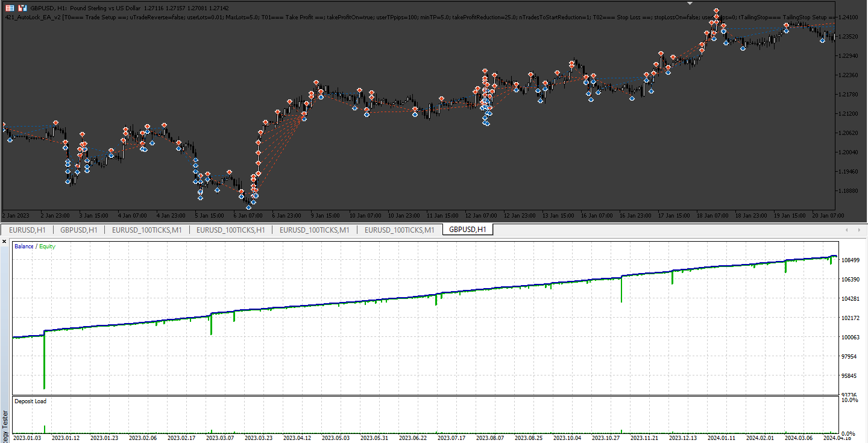Open the EURUSD_100TICKS,H1 chart tab
868x443 pixels.
tap(230, 230)
